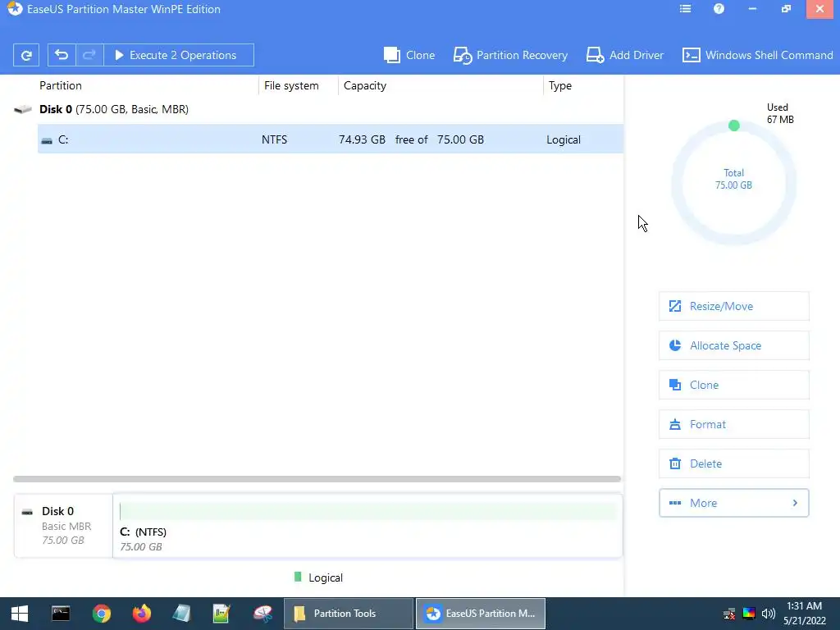840x630 pixels.
Task: Click the redo operation arrow
Action: tap(89, 55)
